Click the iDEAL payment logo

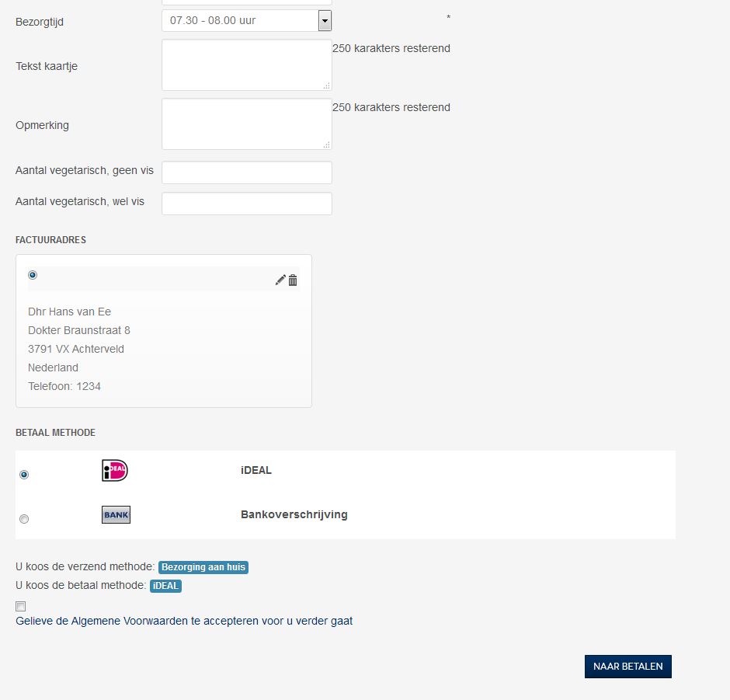coord(115,471)
